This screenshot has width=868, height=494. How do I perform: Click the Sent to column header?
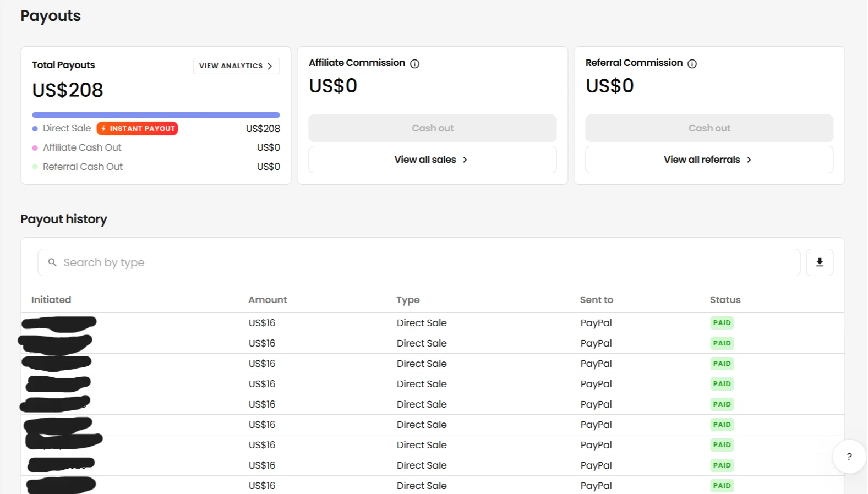click(596, 300)
